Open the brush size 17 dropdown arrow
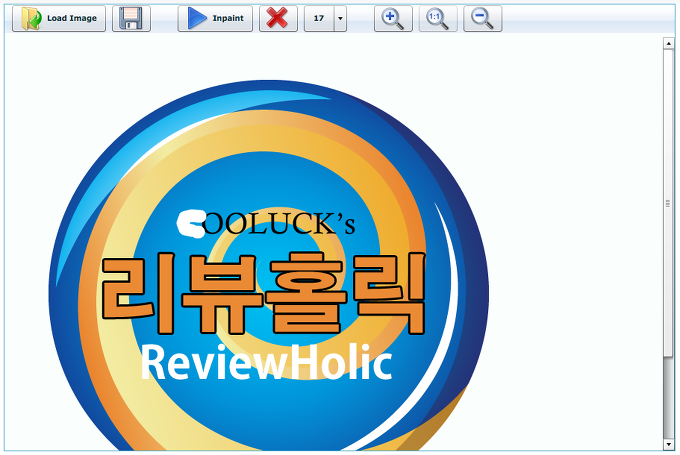 tap(340, 19)
